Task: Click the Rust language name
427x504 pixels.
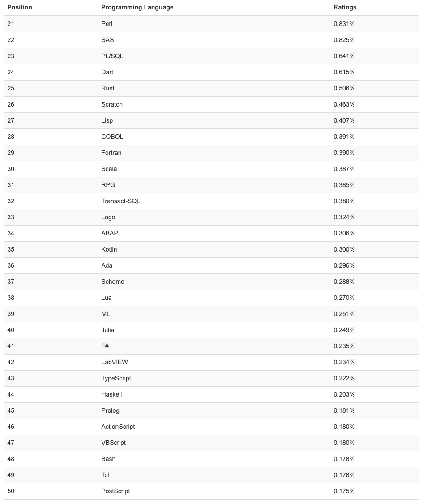Action: click(x=107, y=88)
